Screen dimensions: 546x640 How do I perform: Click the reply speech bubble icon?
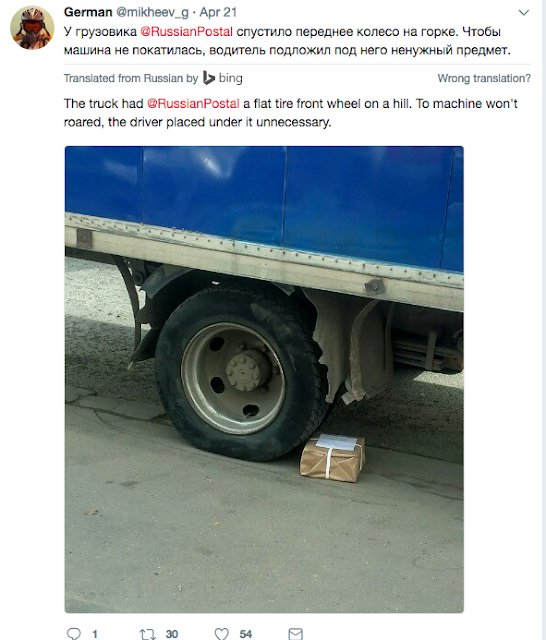click(x=73, y=634)
